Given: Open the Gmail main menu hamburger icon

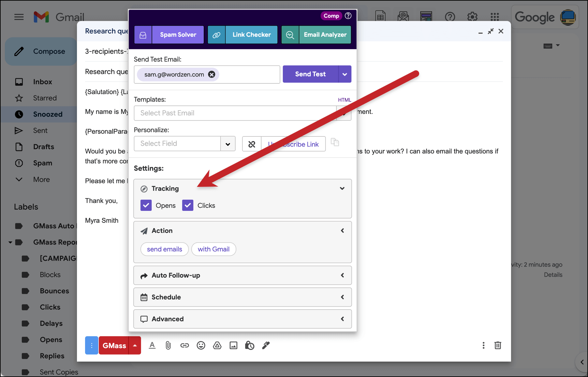Looking at the screenshot, I should 19,17.
